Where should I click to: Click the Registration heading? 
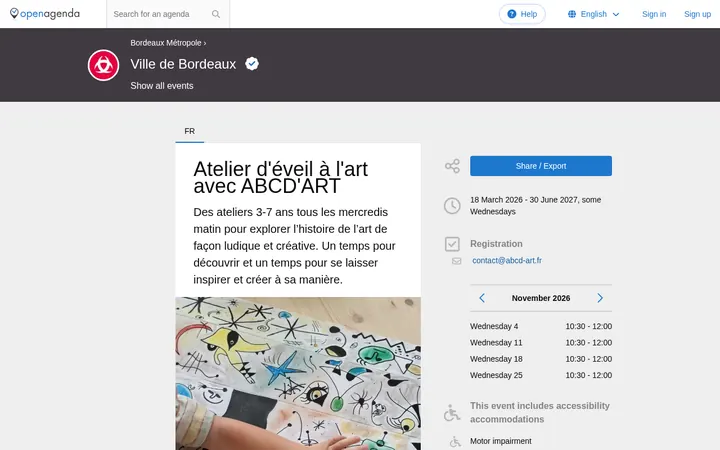click(x=496, y=244)
